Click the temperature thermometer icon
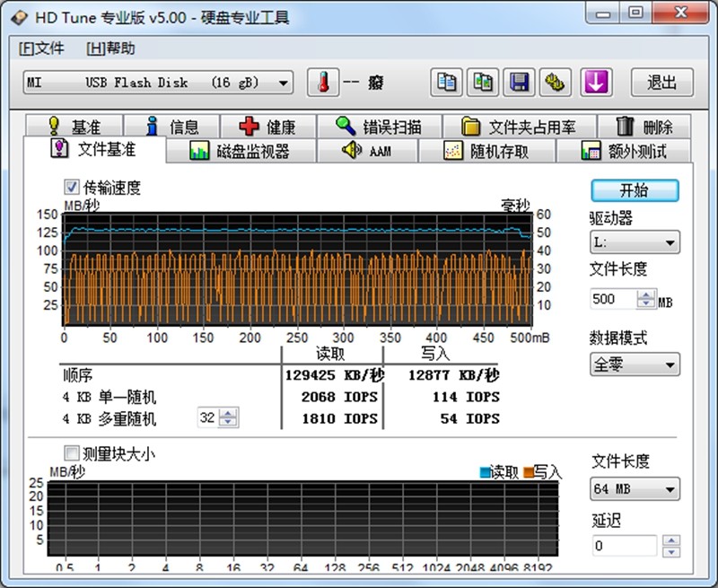 point(322,83)
